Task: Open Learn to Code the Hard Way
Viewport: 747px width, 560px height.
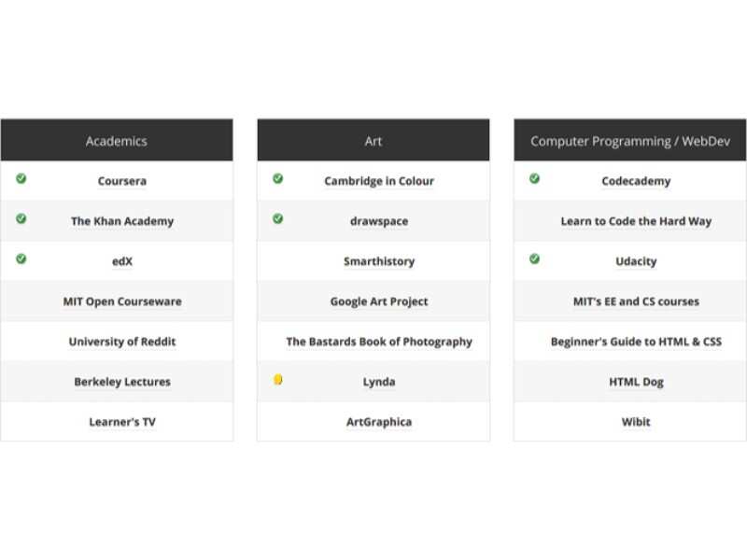Action: tap(636, 221)
